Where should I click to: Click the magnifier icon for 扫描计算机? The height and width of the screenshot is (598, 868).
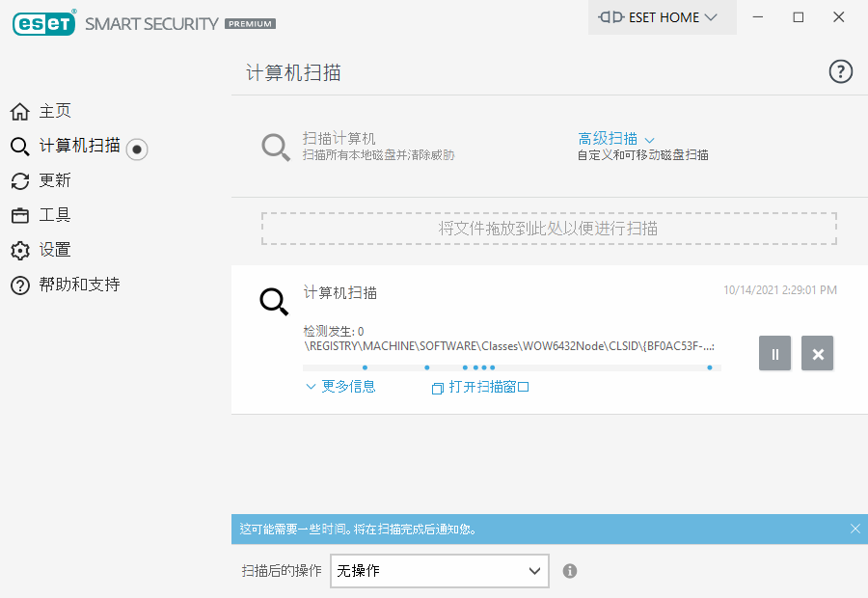point(275,147)
